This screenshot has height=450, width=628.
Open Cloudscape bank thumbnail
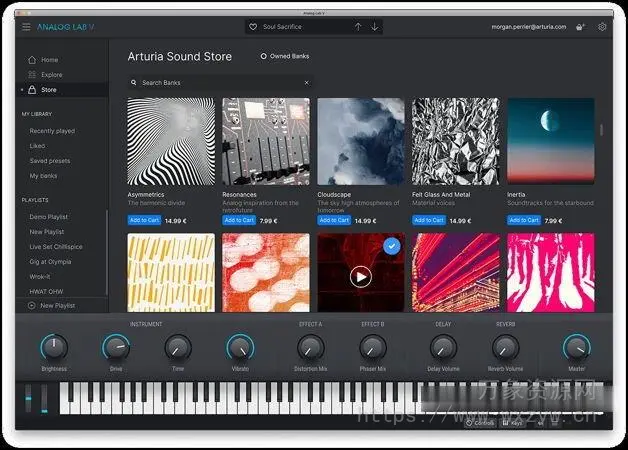tap(361, 141)
